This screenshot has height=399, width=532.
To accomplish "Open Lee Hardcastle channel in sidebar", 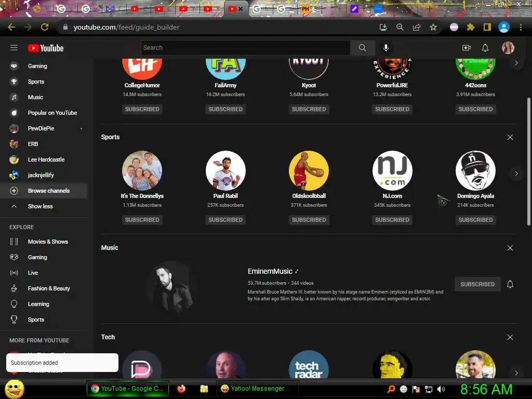I will 44,160.
